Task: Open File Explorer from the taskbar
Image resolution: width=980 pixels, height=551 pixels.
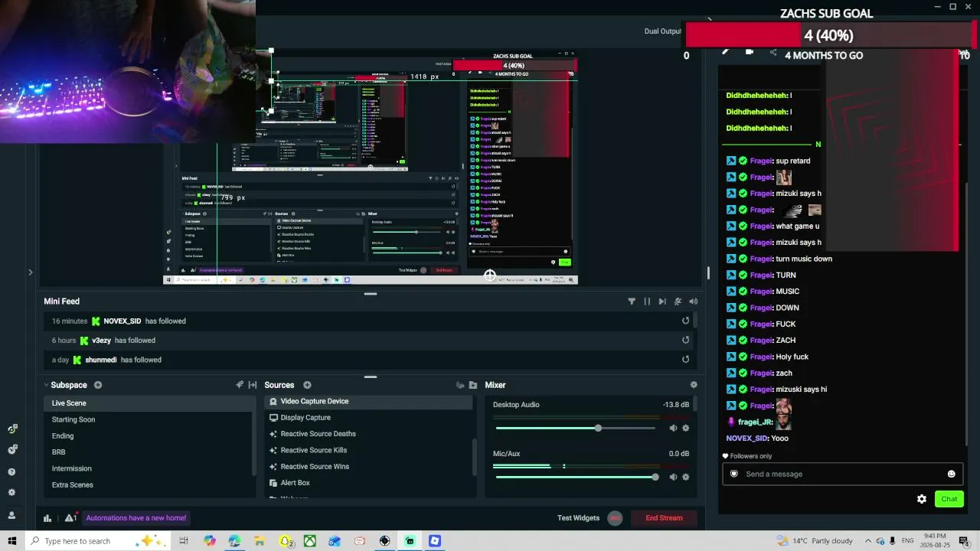Action: [260, 541]
